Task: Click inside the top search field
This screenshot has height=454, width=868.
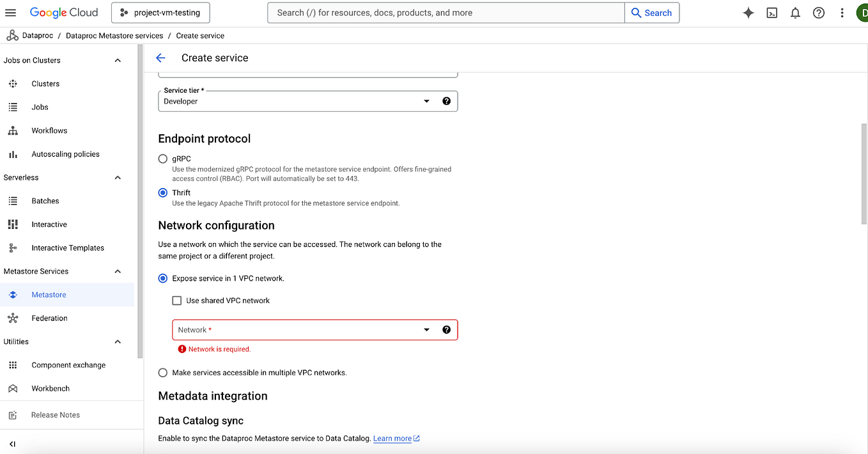Action: click(446, 12)
